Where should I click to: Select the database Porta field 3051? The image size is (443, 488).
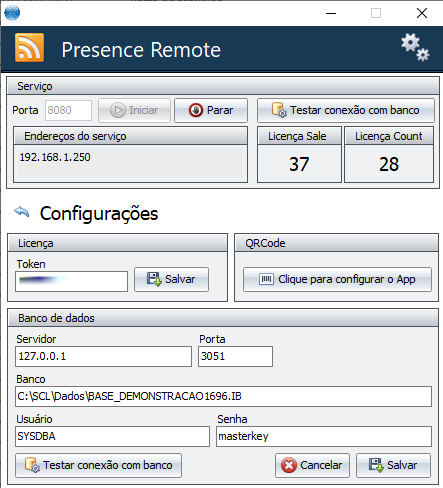pos(235,356)
